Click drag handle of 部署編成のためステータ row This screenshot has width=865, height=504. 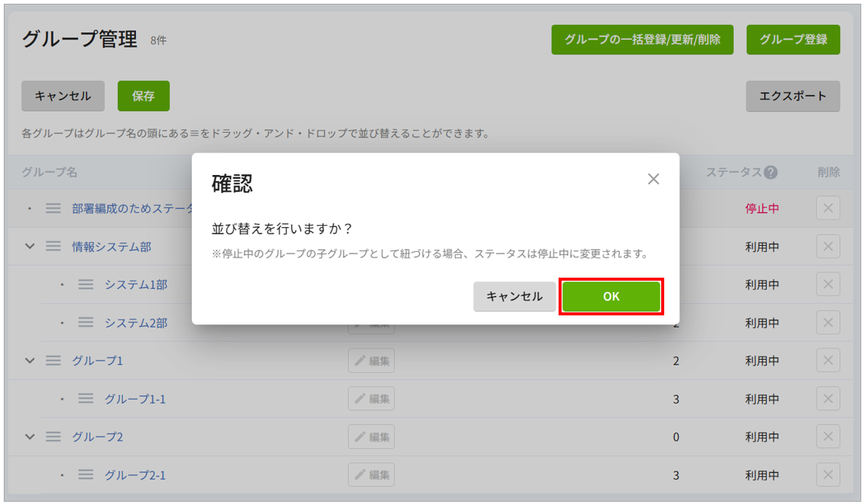click(54, 208)
